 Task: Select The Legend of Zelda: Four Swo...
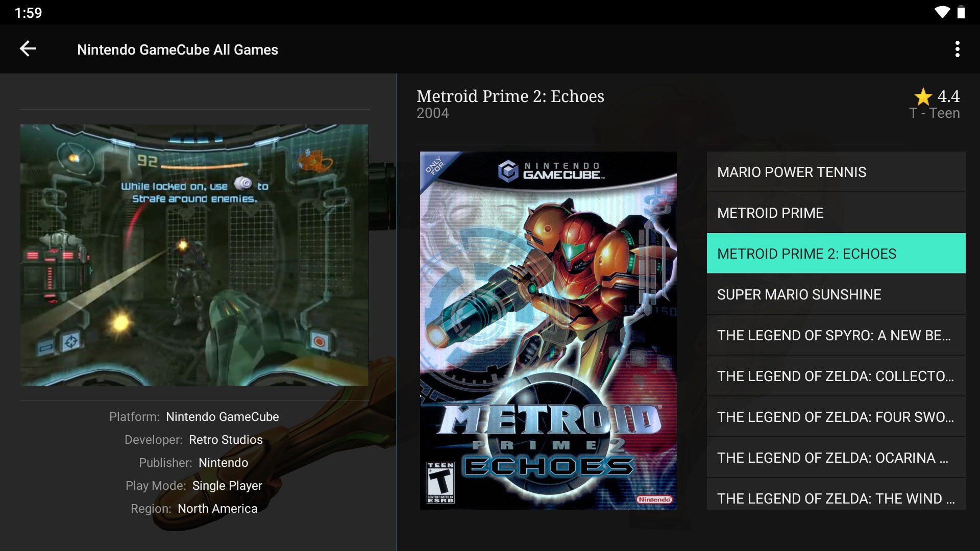pyautogui.click(x=836, y=417)
